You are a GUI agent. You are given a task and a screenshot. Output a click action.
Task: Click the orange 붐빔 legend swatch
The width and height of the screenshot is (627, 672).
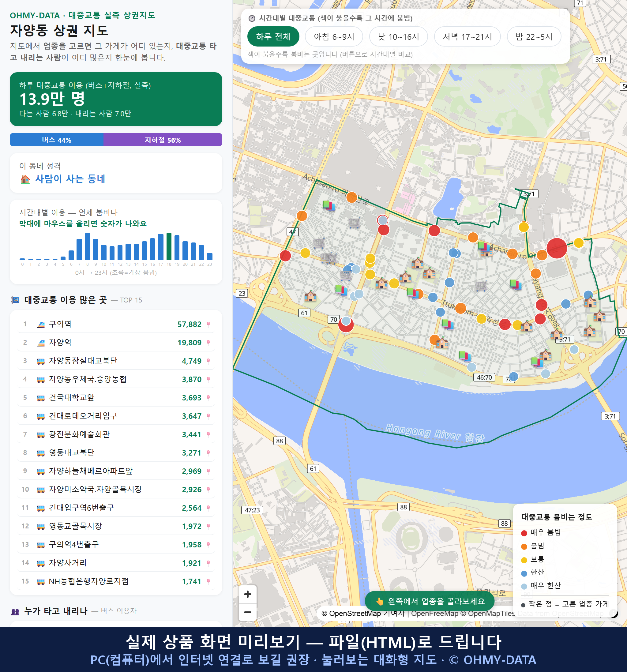pos(524,546)
